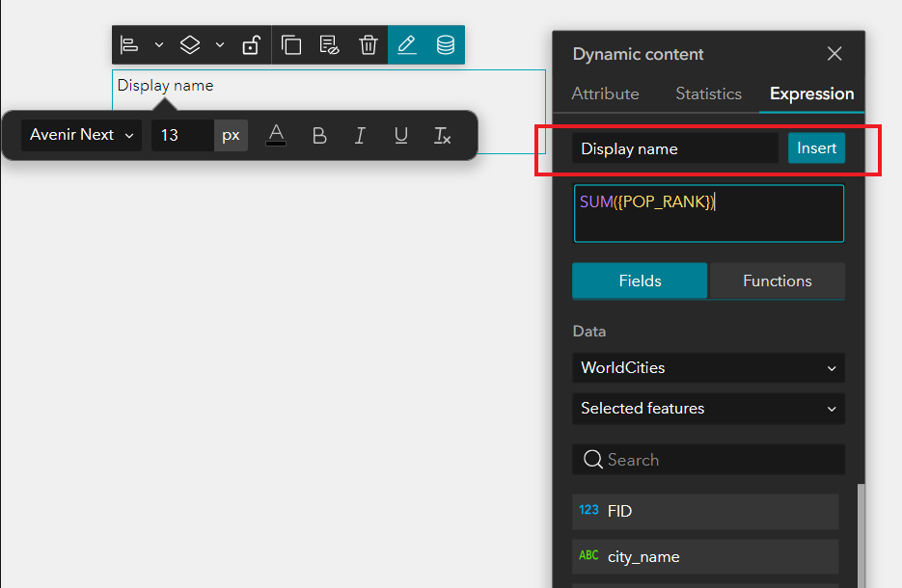
Task: Select the Expression tab
Action: [811, 94]
